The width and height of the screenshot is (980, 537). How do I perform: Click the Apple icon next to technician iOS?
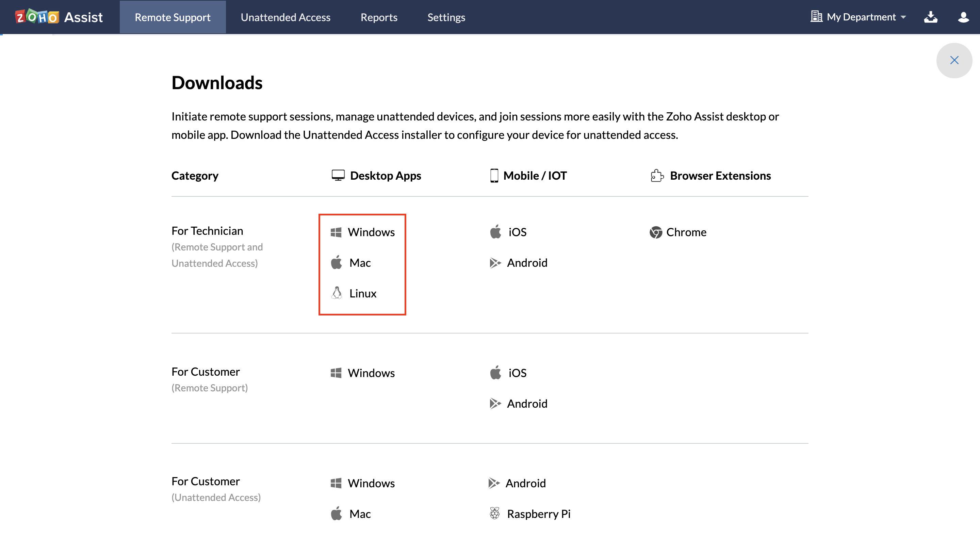495,232
